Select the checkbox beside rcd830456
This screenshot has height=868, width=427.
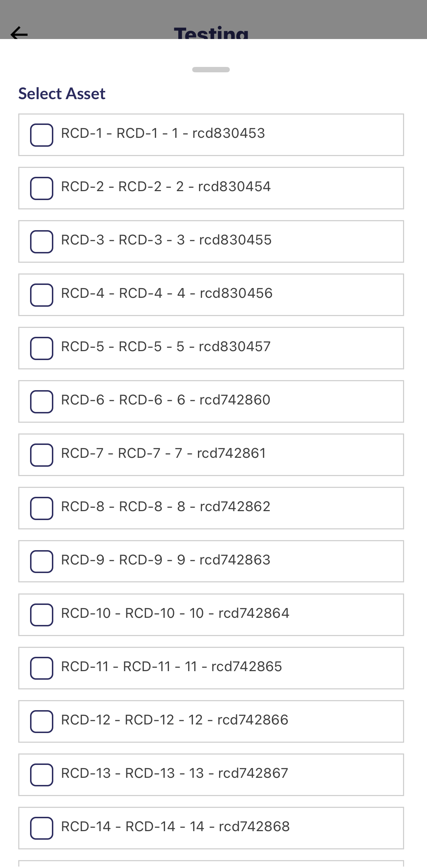[x=42, y=295]
